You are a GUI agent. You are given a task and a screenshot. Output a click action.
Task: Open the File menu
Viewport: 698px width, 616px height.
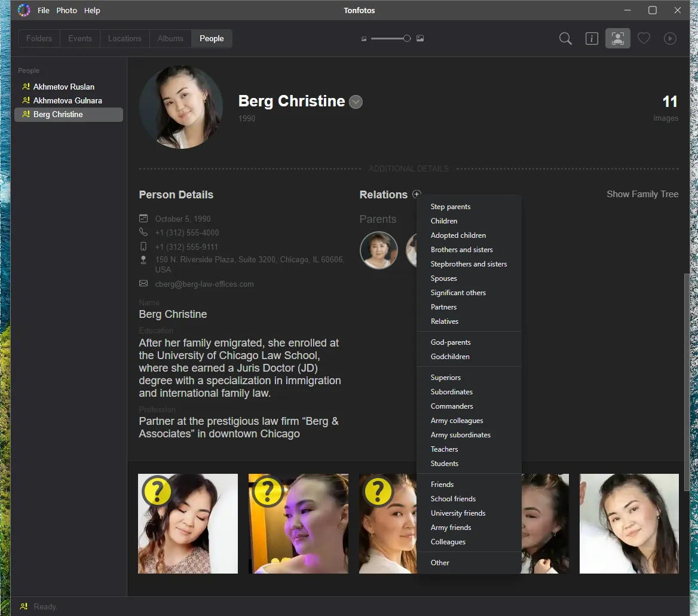point(43,10)
